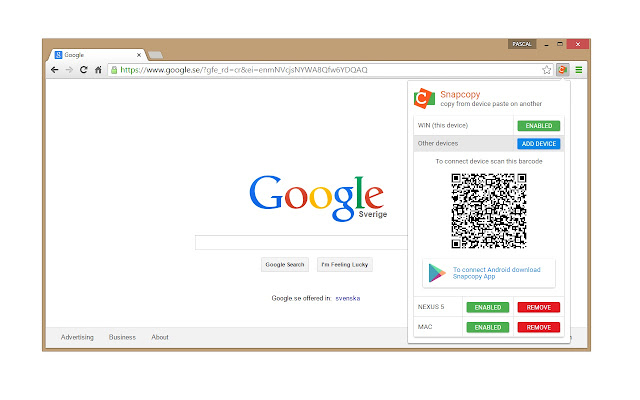
Task: Switch language to svenska
Action: tap(348, 298)
